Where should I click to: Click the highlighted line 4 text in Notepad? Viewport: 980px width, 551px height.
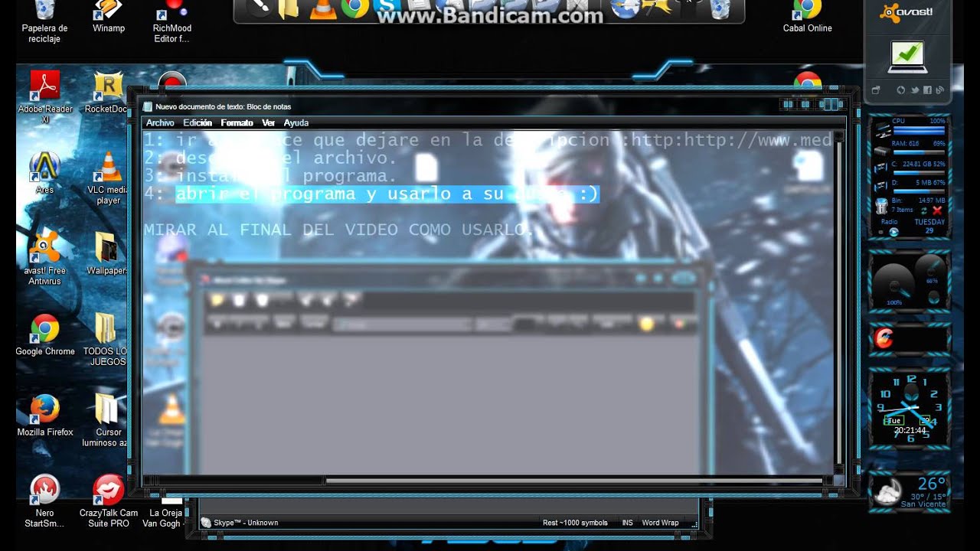pos(387,194)
